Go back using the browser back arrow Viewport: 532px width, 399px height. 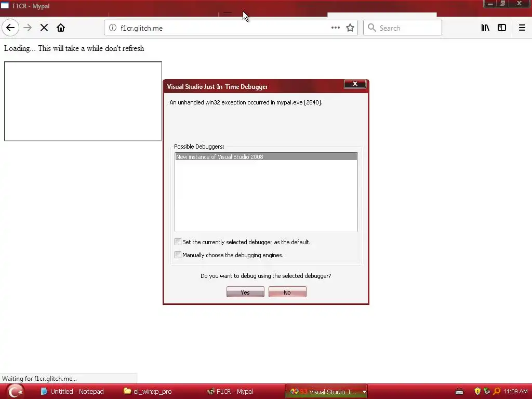10,28
